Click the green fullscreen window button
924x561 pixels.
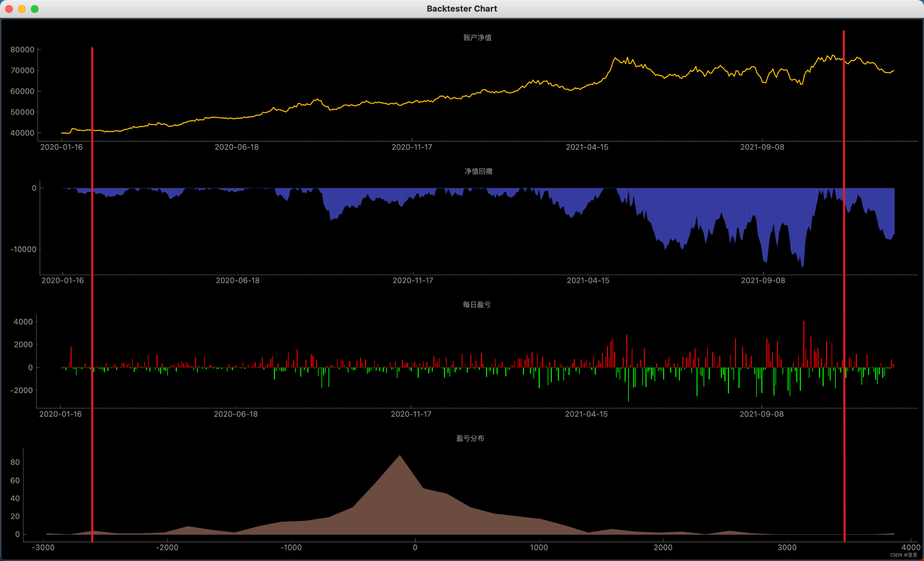pyautogui.click(x=35, y=9)
